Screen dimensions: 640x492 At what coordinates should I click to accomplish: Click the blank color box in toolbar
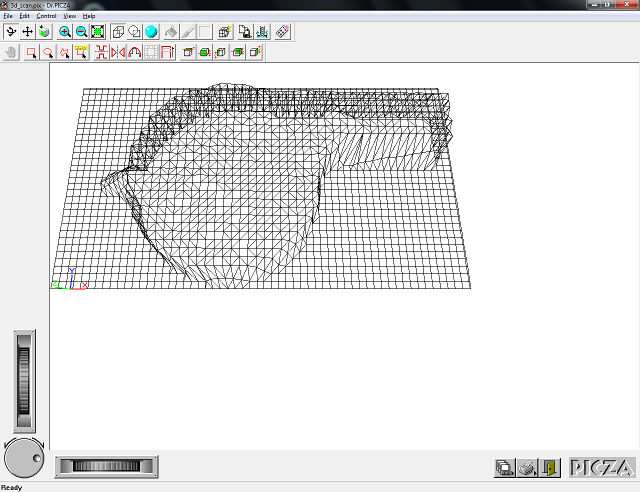[204, 32]
